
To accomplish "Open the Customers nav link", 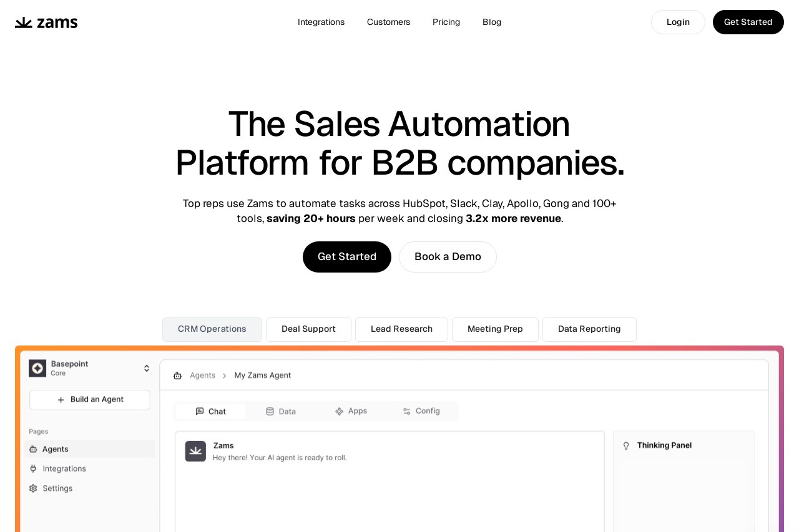I will (x=388, y=22).
